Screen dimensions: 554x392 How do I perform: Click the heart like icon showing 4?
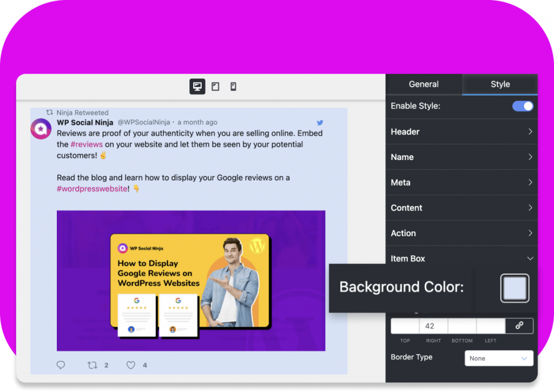pos(131,365)
